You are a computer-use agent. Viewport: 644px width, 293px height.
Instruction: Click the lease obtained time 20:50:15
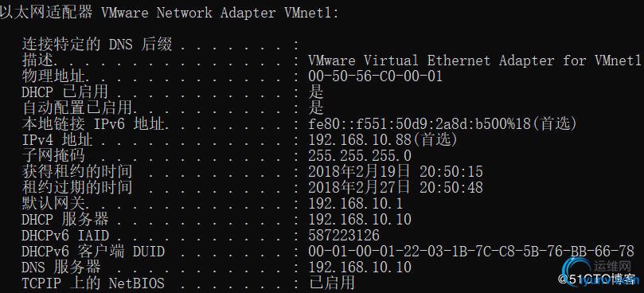451,172
